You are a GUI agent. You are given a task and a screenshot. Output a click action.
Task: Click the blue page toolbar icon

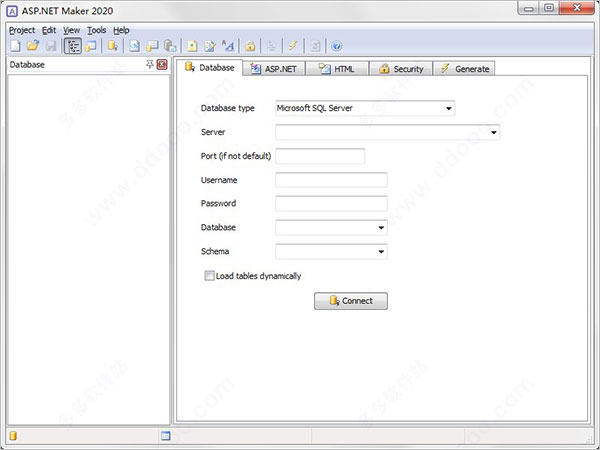coord(134,46)
